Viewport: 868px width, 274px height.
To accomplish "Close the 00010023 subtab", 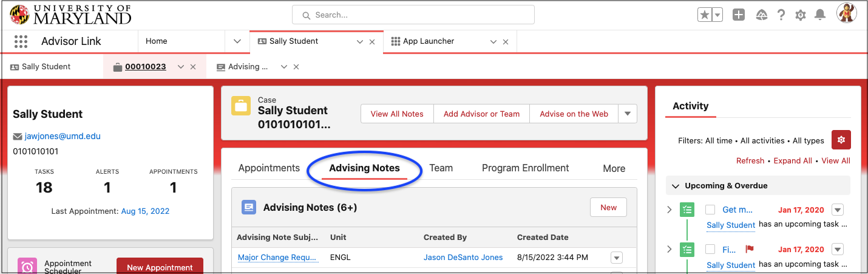I will click(x=193, y=67).
